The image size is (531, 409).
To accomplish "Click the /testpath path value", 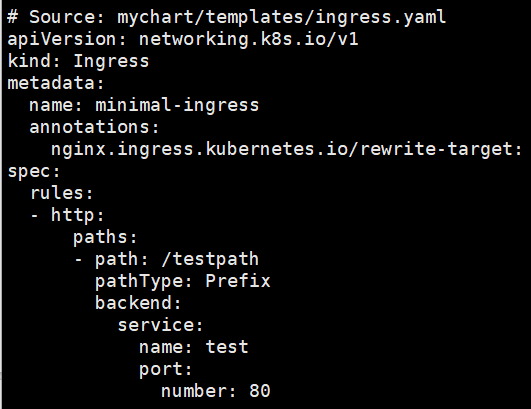I will point(210,259).
